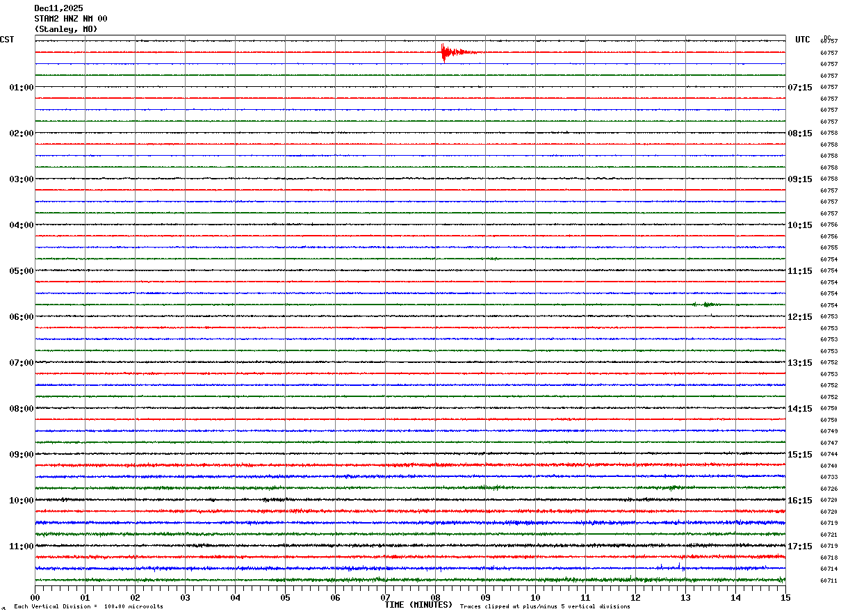Click minute 08 on the bottom axis

[x=435, y=597]
